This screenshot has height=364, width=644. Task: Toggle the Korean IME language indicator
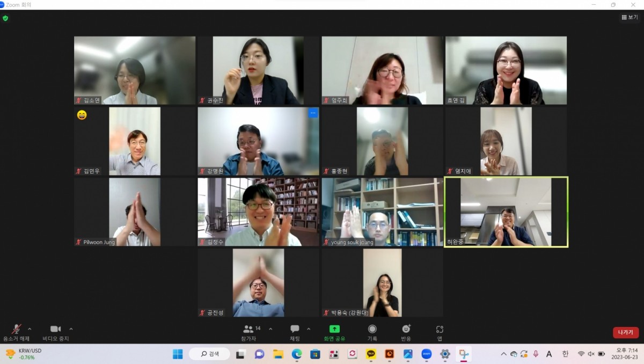pyautogui.click(x=565, y=354)
